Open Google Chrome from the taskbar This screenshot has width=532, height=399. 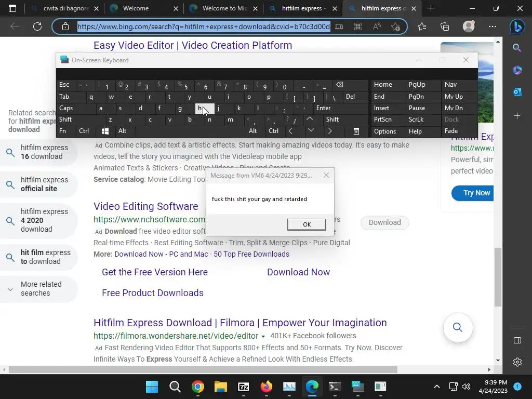click(x=198, y=387)
